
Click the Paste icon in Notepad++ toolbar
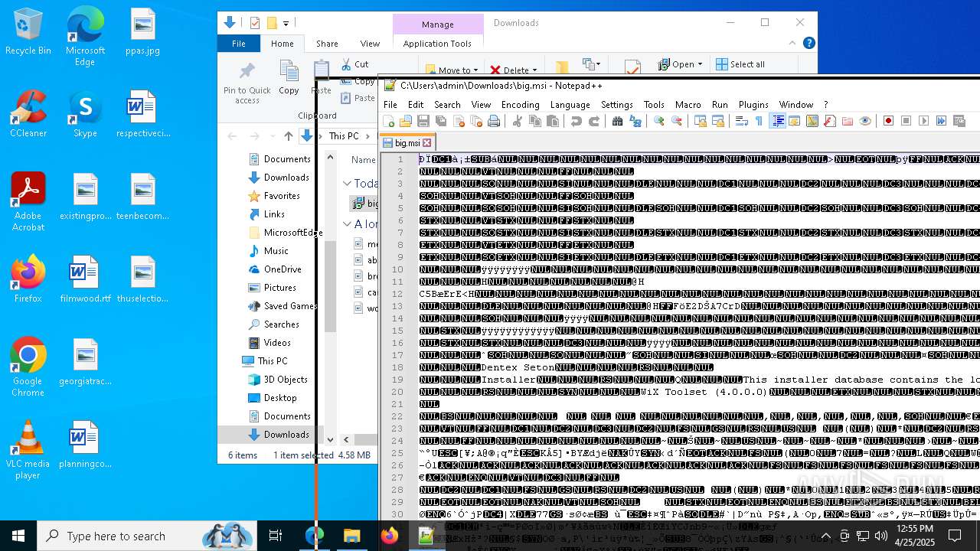553,121
